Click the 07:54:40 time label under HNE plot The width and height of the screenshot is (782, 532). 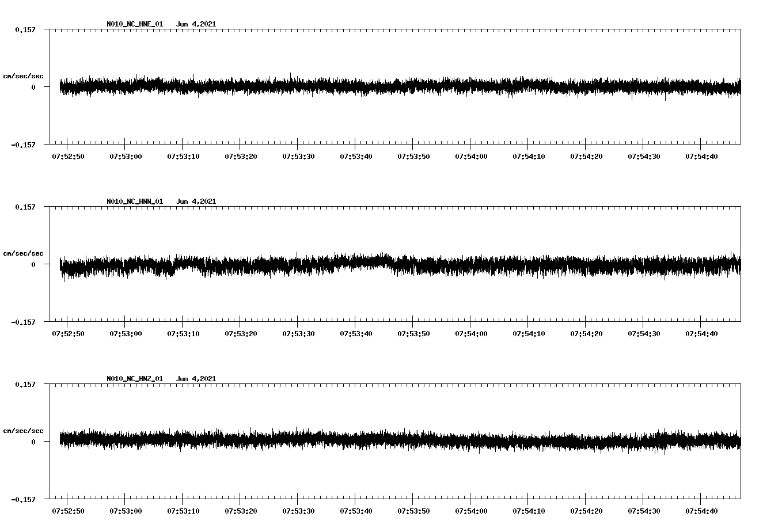[x=701, y=156]
